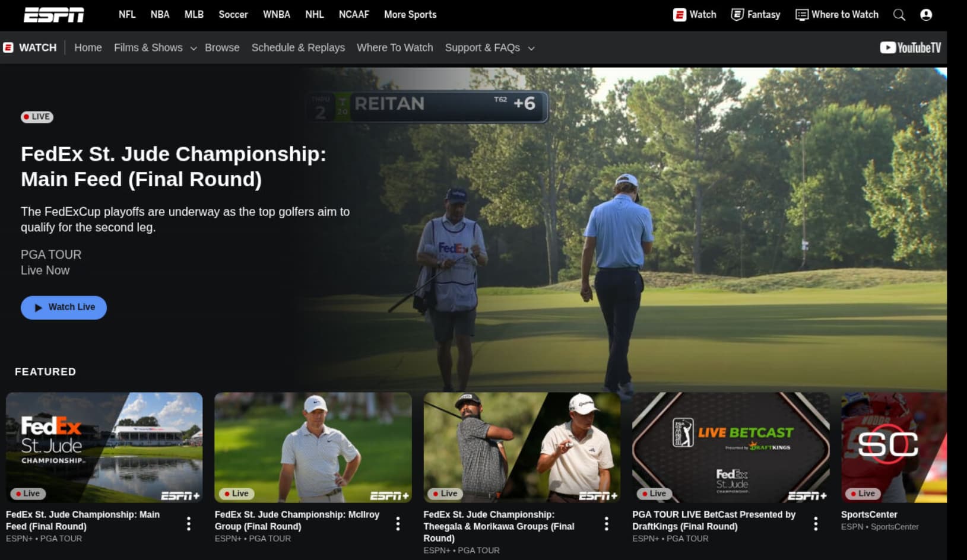Click the Watch icon in top bar
Viewport: 967px width, 560px height.
coord(695,15)
